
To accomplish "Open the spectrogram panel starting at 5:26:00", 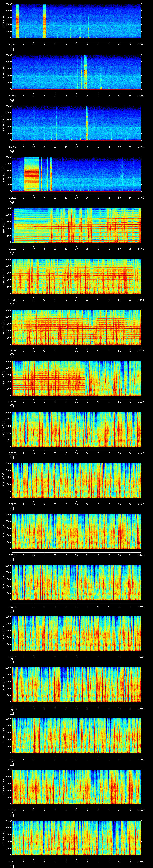I will coord(77,225).
